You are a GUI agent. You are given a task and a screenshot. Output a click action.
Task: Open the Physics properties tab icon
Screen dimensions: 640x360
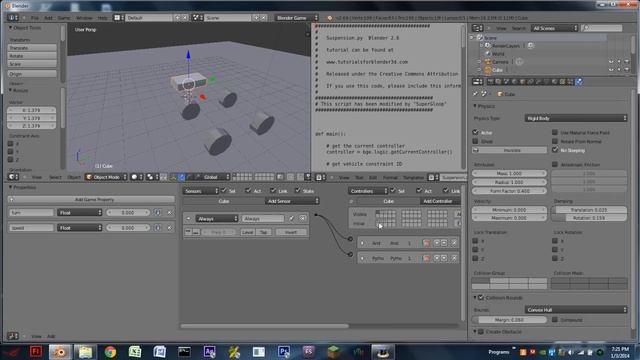pyautogui.click(x=579, y=82)
